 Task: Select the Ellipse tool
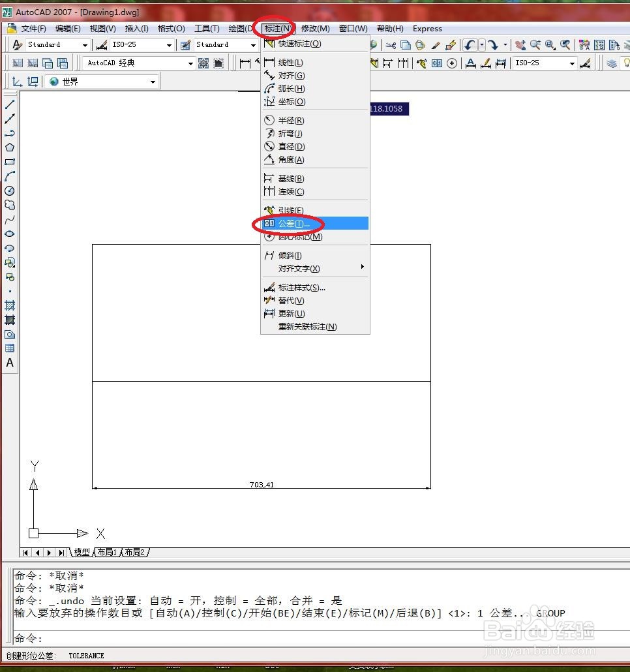click(x=9, y=234)
